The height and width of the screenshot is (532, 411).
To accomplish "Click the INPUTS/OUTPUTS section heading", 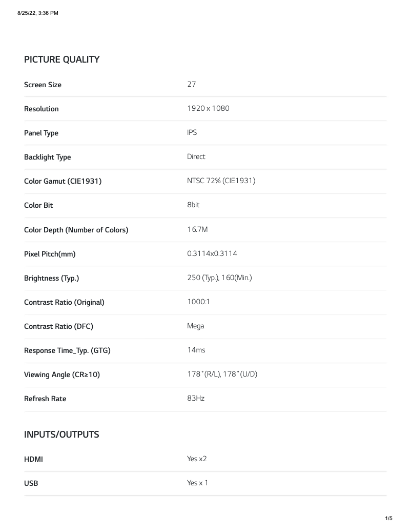I will [61, 435].
